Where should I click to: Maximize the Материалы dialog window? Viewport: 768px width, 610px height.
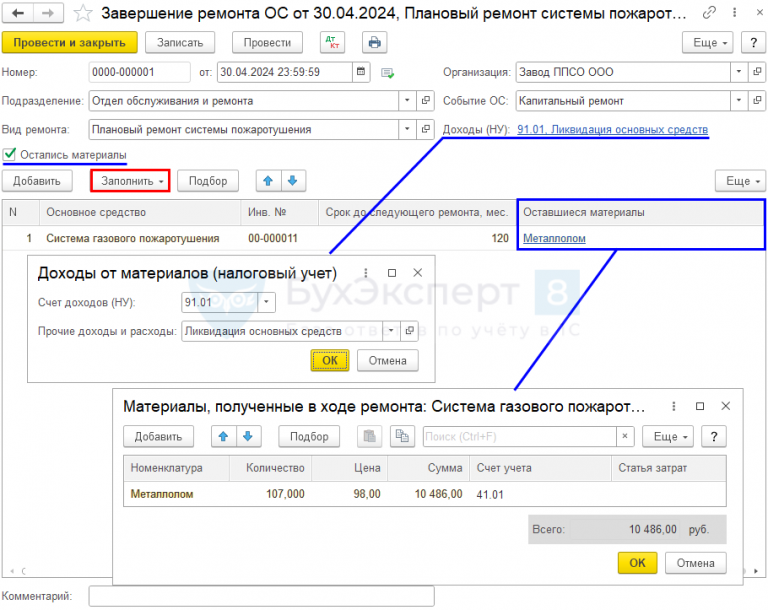pyautogui.click(x=700, y=406)
